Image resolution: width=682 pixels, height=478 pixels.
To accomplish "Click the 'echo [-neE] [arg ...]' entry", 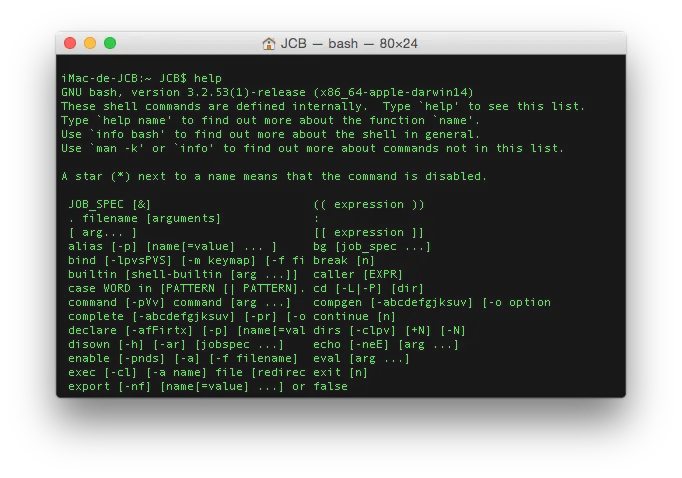I will pos(386,344).
